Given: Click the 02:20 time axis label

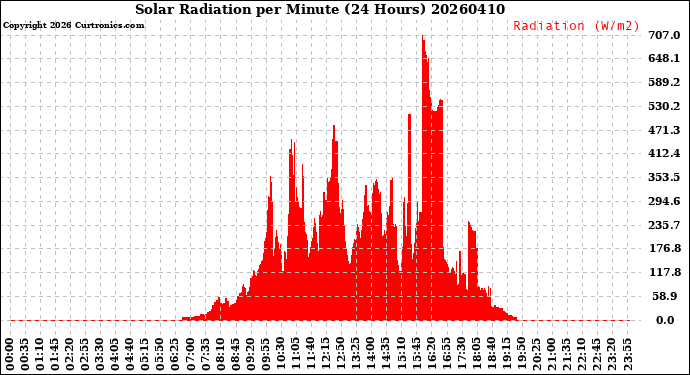Looking at the screenshot, I should coord(70,355).
